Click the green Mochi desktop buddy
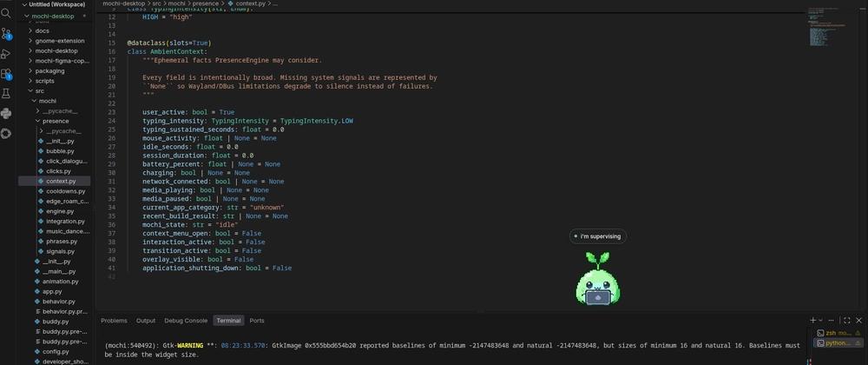 [x=597, y=279]
